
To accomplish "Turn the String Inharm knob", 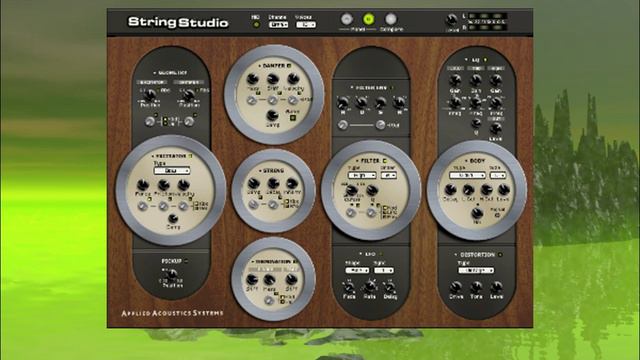I will 292,184.
